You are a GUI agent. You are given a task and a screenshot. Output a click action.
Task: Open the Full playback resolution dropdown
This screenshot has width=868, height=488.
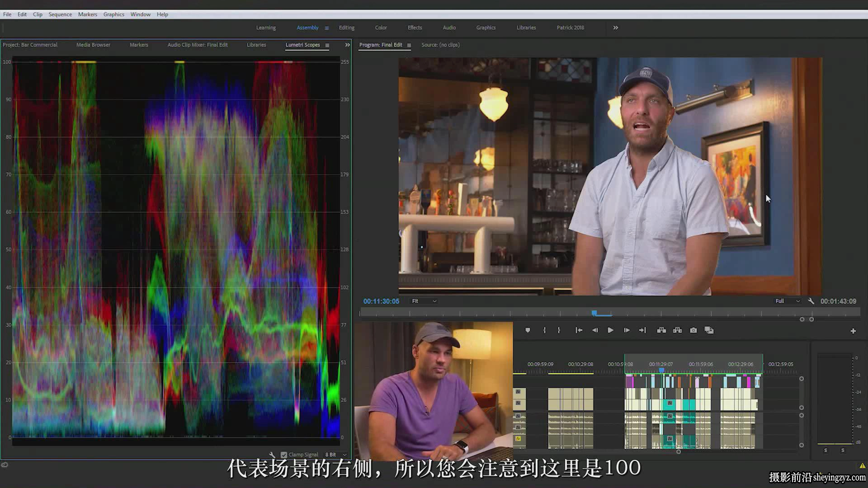click(787, 301)
